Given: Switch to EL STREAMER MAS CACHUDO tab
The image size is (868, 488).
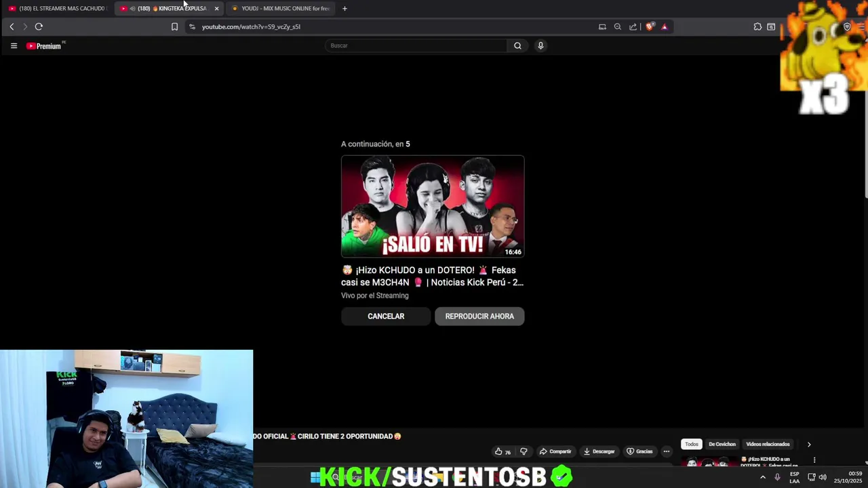Looking at the screenshot, I should [x=57, y=8].
